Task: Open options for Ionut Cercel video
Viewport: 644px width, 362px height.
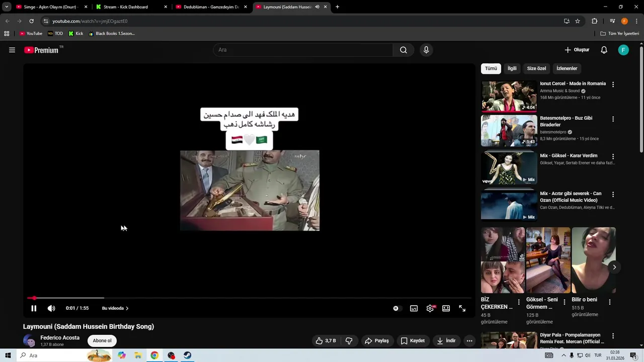Action: click(x=613, y=84)
